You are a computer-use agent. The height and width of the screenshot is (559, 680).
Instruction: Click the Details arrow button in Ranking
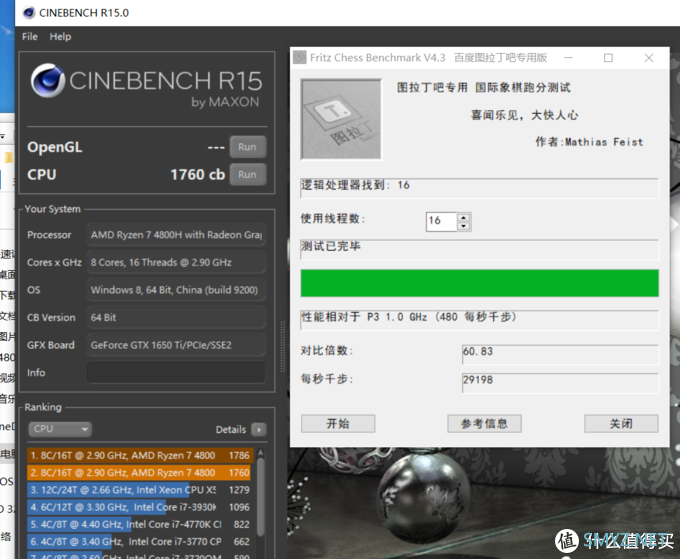point(259,429)
